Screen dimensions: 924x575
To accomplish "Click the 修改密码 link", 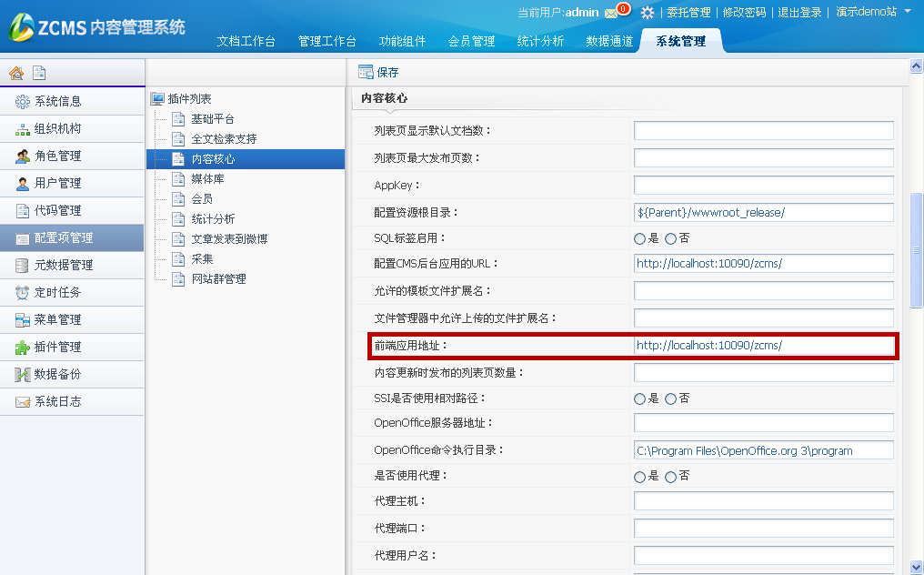I will click(744, 13).
